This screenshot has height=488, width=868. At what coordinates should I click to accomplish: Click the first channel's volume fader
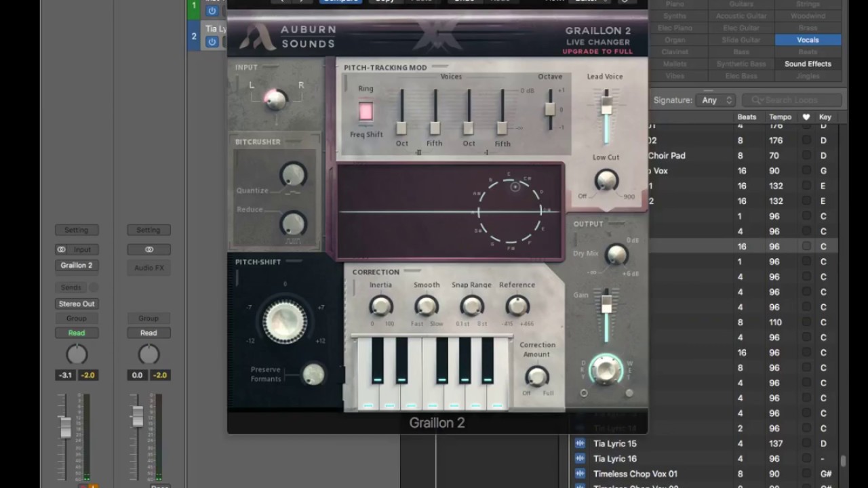(x=66, y=427)
